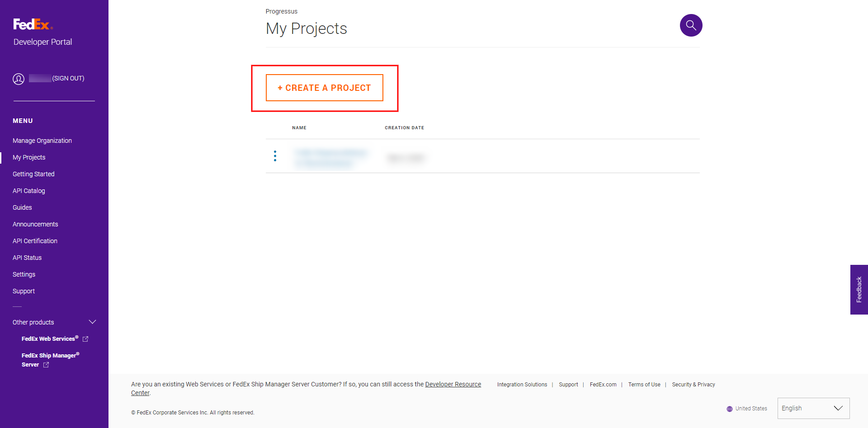Open the Terms of Use footer link
This screenshot has height=428, width=868.
(644, 384)
